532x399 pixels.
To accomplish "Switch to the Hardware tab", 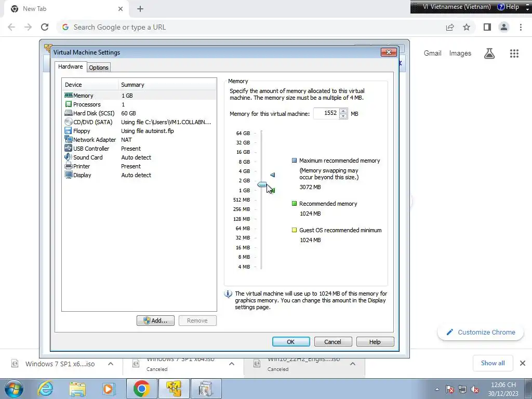I will 70,66.
